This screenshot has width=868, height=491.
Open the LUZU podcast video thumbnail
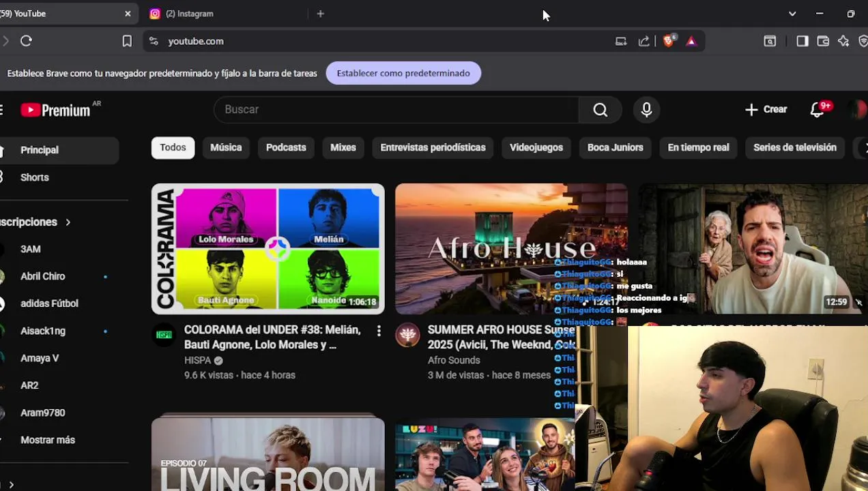click(x=484, y=455)
